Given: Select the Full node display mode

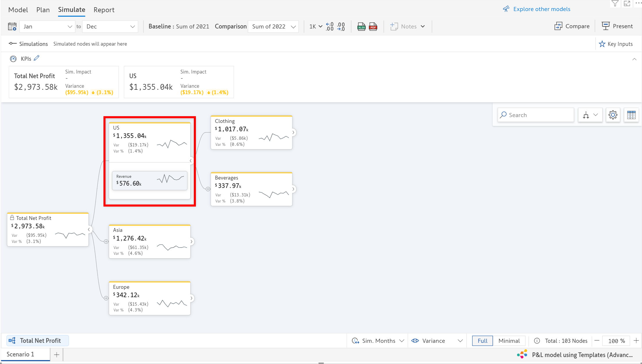Looking at the screenshot, I should pos(482,341).
